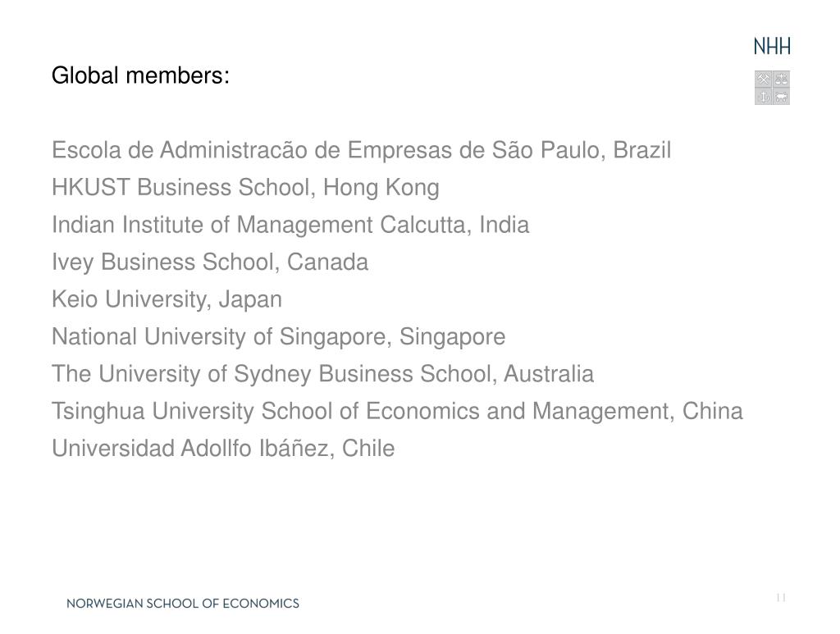Click the NHH logo text
The height and width of the screenshot is (634, 840).
click(771, 47)
